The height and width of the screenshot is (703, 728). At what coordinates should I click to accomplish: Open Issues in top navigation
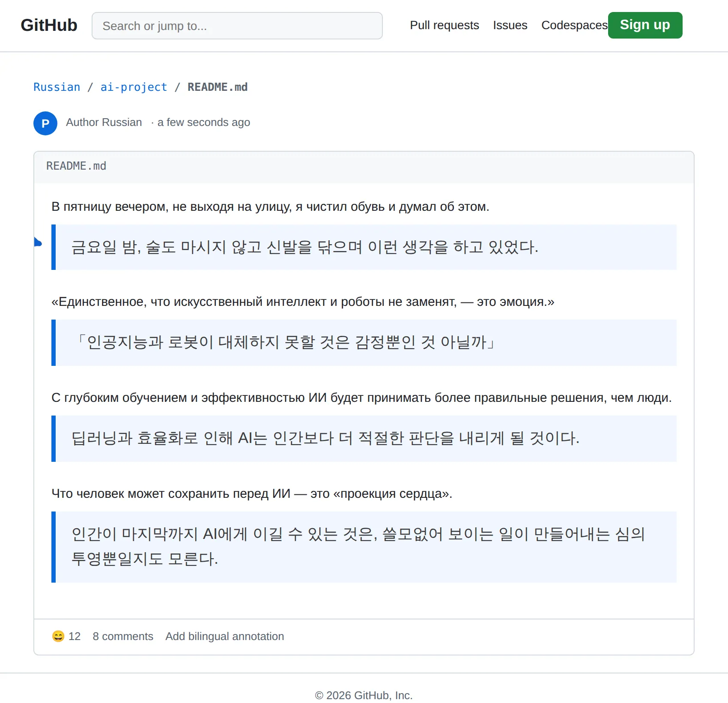[510, 25]
